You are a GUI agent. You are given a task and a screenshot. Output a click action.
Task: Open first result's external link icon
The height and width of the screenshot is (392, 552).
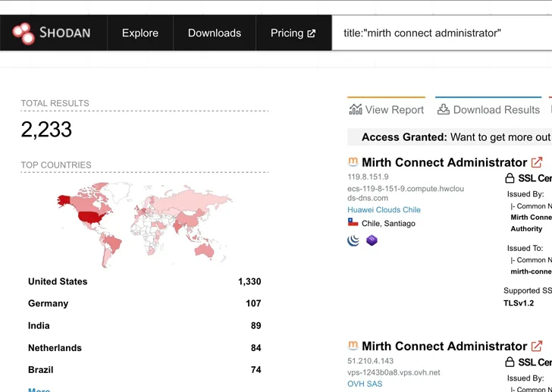point(537,162)
